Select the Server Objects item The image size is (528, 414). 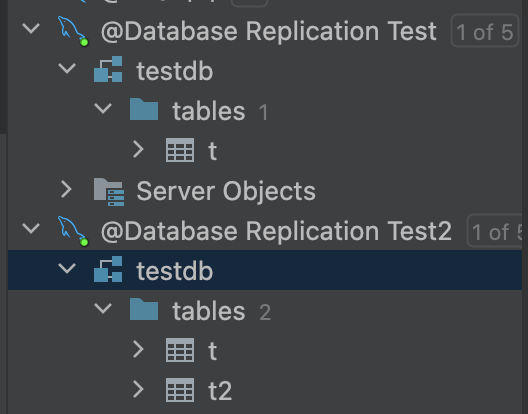click(226, 191)
